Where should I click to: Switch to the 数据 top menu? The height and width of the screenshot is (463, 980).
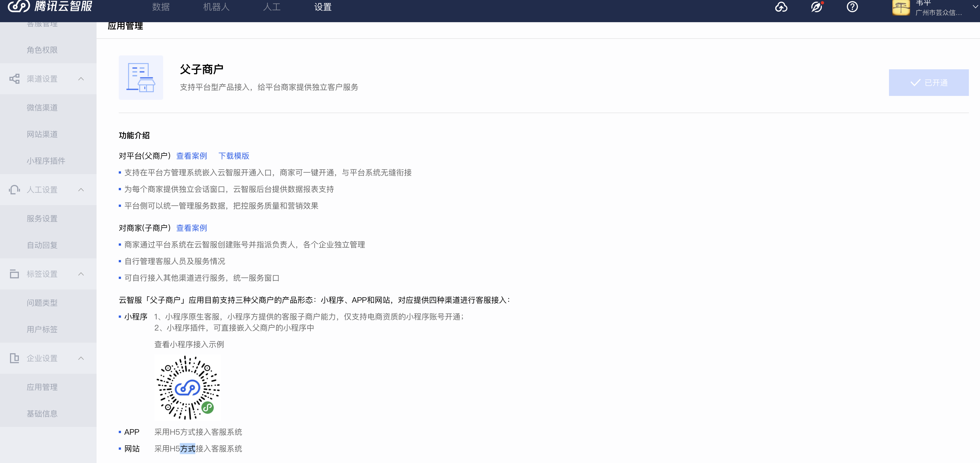tap(161, 7)
